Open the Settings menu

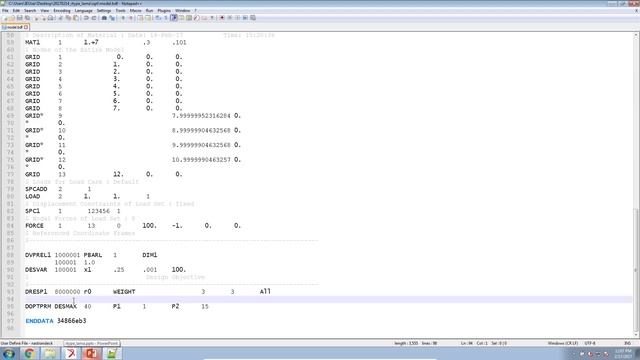[104, 11]
